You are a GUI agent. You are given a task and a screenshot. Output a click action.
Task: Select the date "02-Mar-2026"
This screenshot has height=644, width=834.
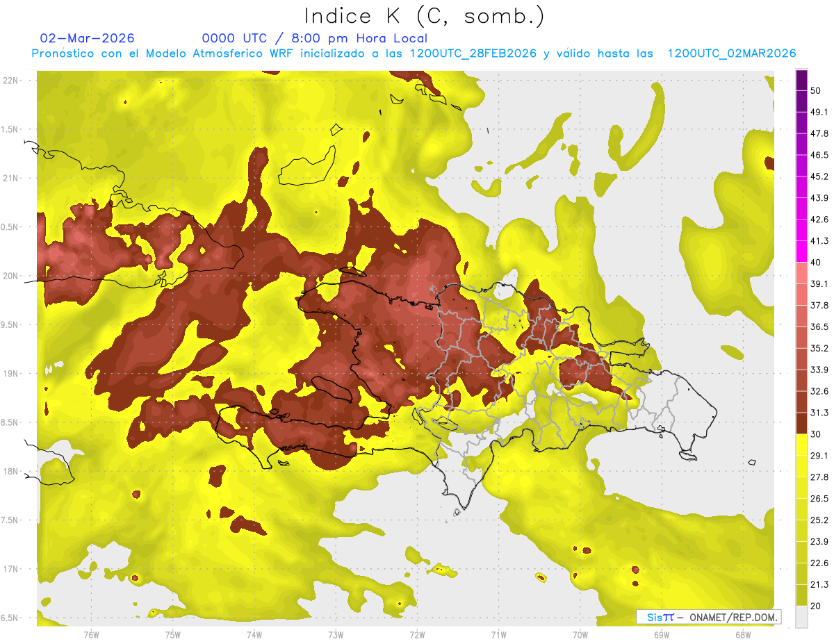pos(88,38)
